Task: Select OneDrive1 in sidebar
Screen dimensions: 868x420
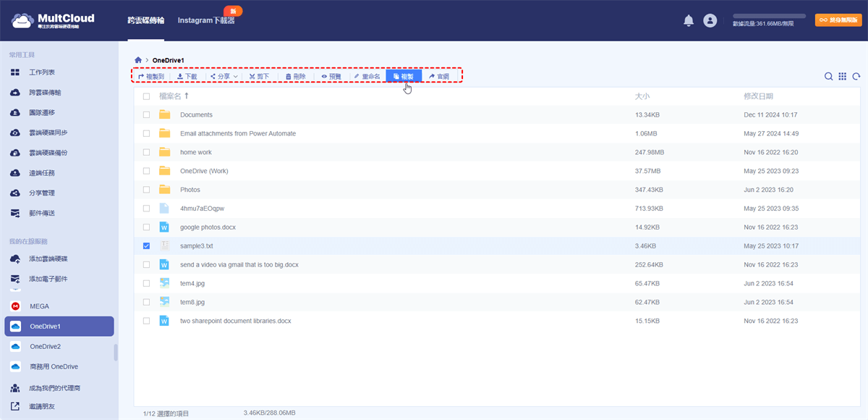Action: [59, 327]
